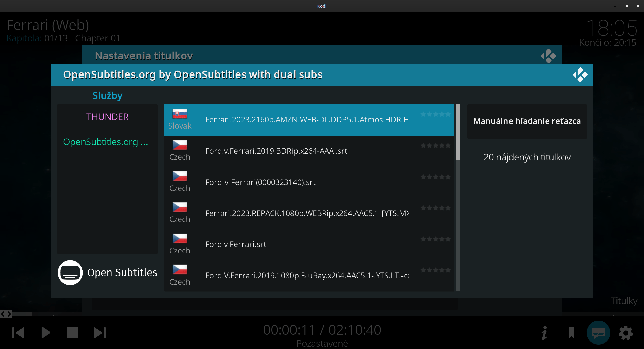Screen dimensions: 644x349
Task: Click the Nastavenia titulkov dialog title
Action: (144, 56)
